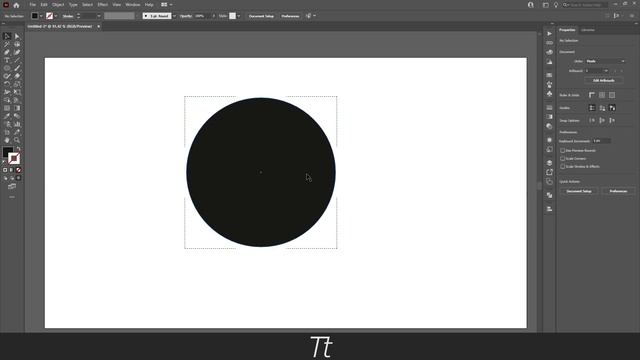640x360 pixels.
Task: Enable Scale Corners checkbox
Action: [562, 158]
